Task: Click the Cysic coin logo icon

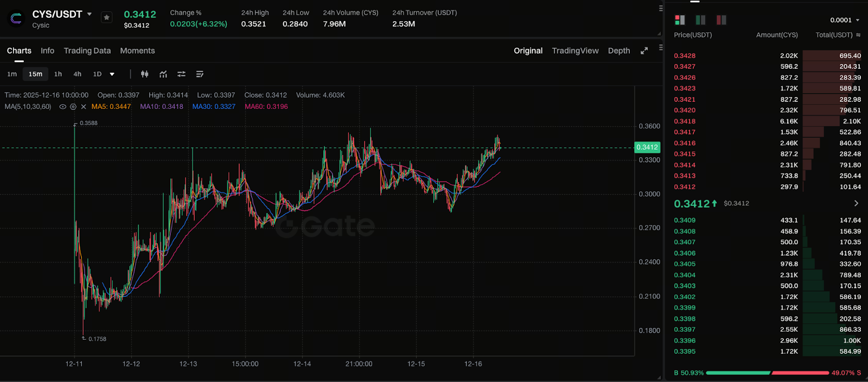Action: coord(16,18)
